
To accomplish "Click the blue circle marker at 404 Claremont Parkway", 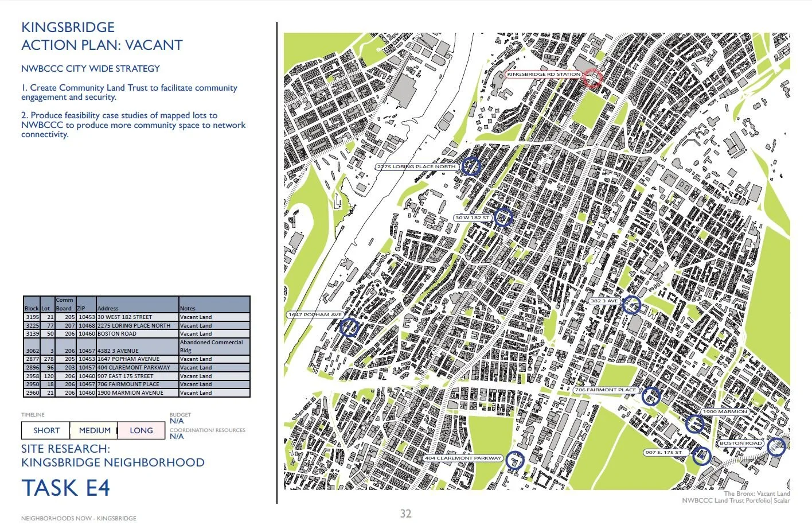I will click(515, 460).
